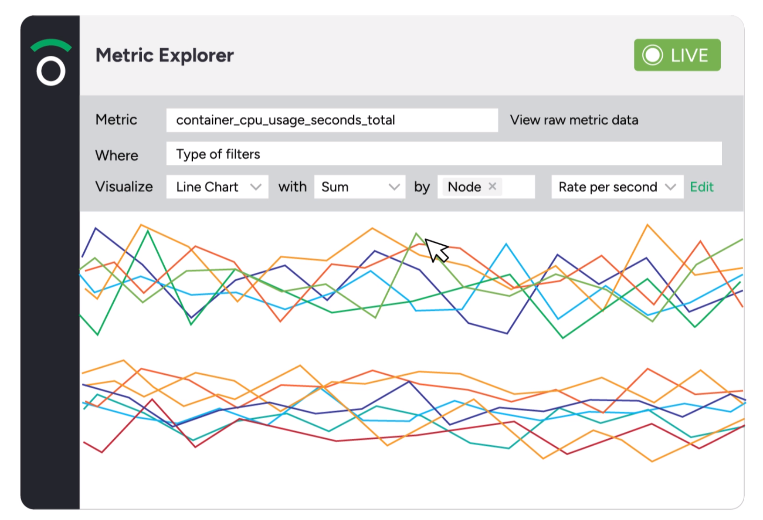Click the dark left sidebar panel
The width and height of the screenshot is (763, 520).
50,292
